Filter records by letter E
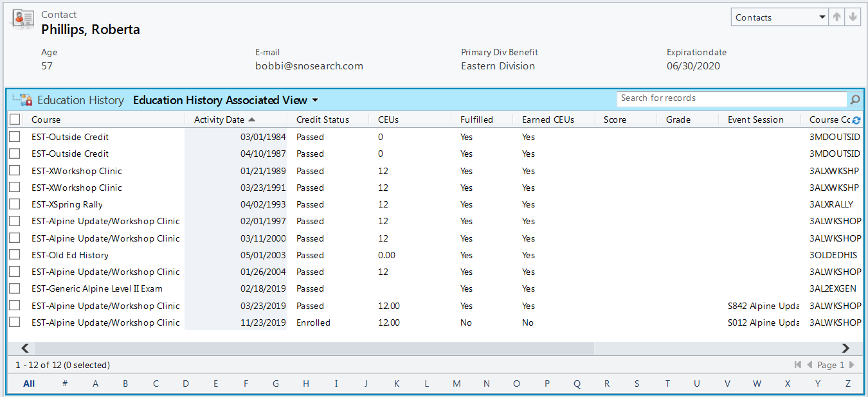Image resolution: width=868 pixels, height=397 pixels. pos(216,384)
